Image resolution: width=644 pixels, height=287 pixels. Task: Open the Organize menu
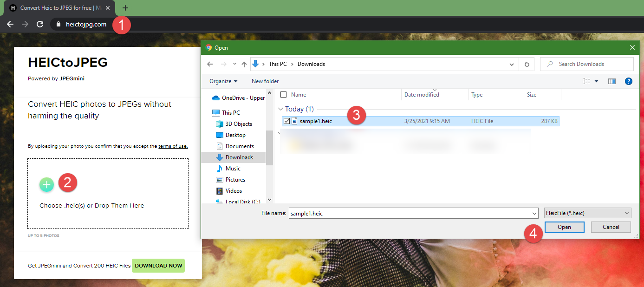[x=223, y=81]
